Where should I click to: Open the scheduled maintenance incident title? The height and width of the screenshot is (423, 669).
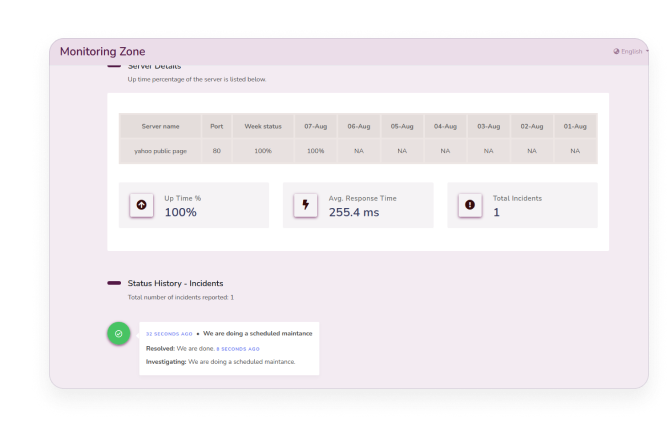pyautogui.click(x=258, y=333)
